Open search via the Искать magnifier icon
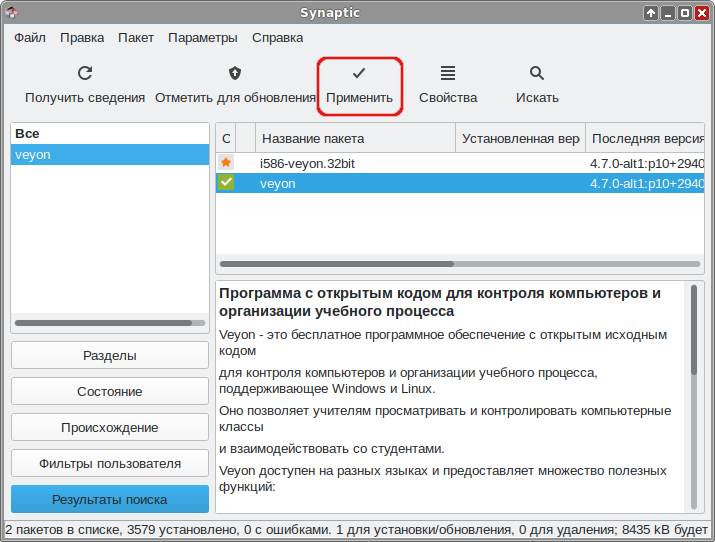 [537, 73]
